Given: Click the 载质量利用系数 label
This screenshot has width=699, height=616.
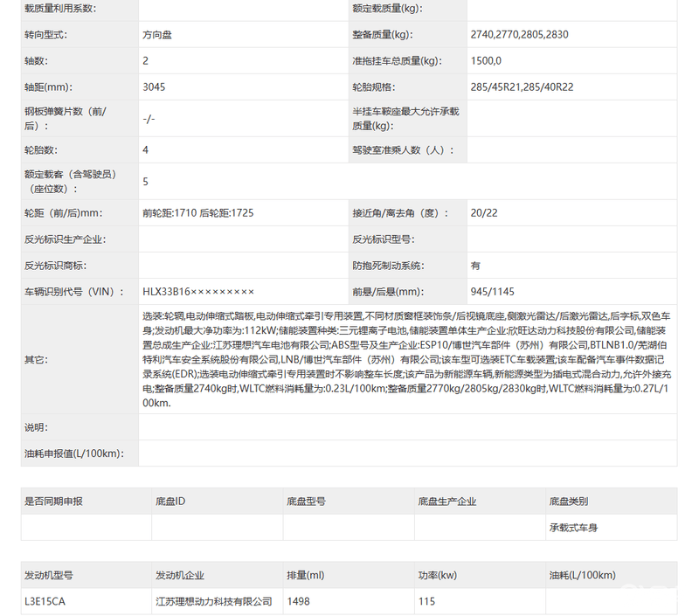Looking at the screenshot, I should tap(60, 9).
